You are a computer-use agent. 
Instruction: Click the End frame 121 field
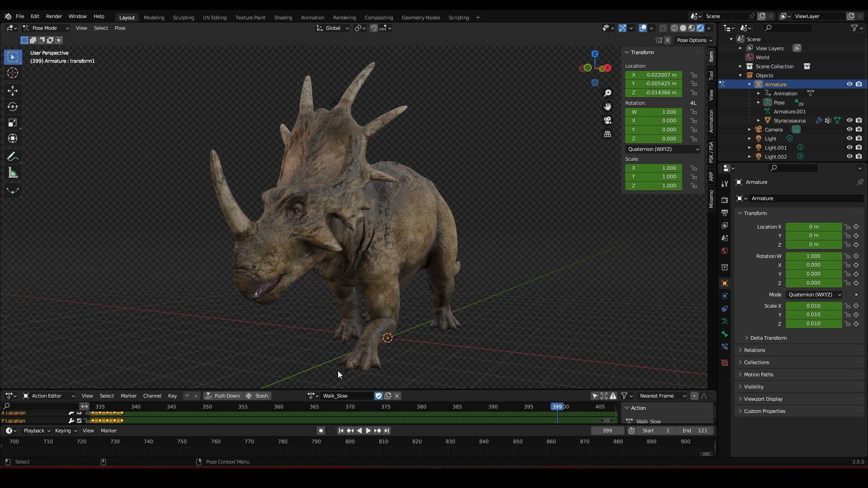coord(695,431)
